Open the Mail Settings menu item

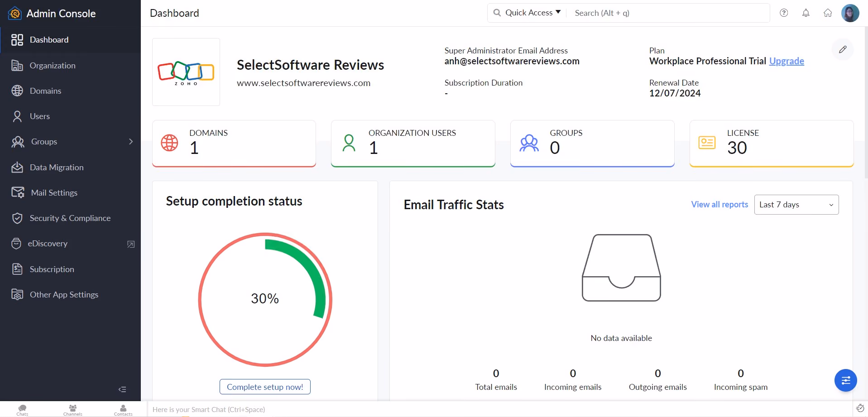[70, 193]
